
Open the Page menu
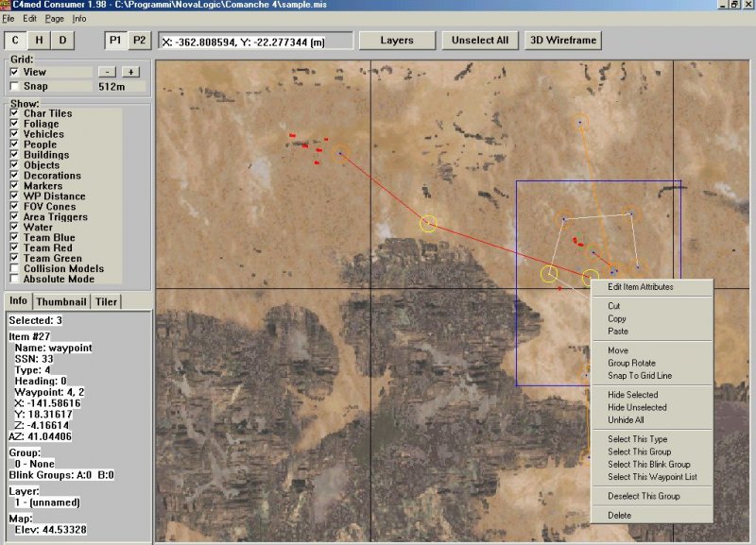point(55,18)
